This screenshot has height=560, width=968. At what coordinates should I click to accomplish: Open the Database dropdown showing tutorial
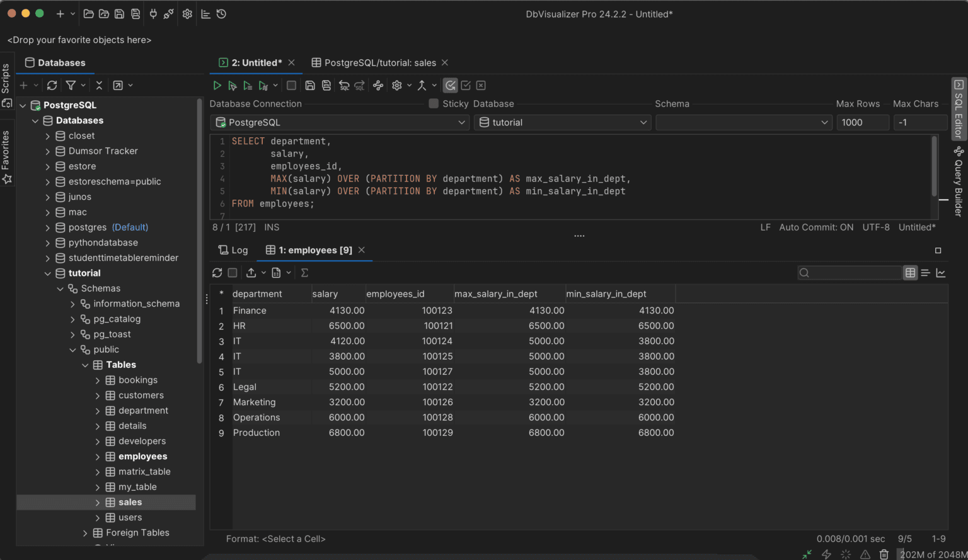click(643, 122)
